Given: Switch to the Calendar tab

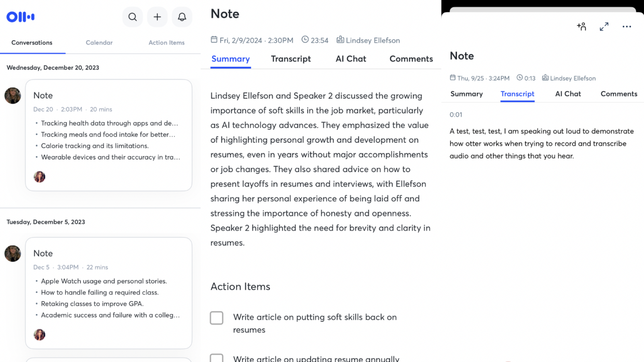Looking at the screenshot, I should tap(99, 42).
